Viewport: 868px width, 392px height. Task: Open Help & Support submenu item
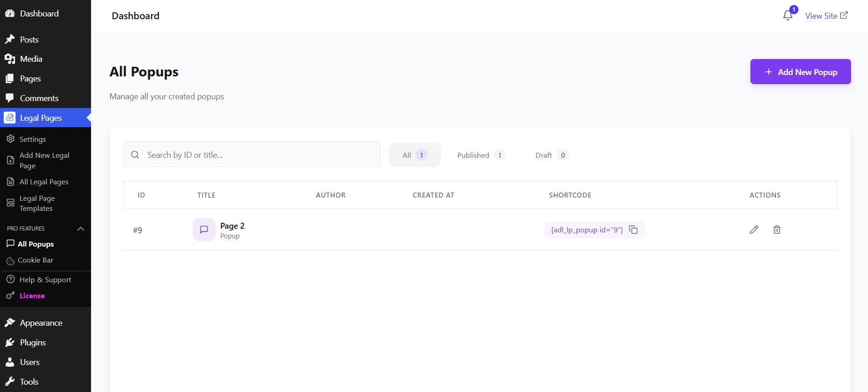click(46, 279)
